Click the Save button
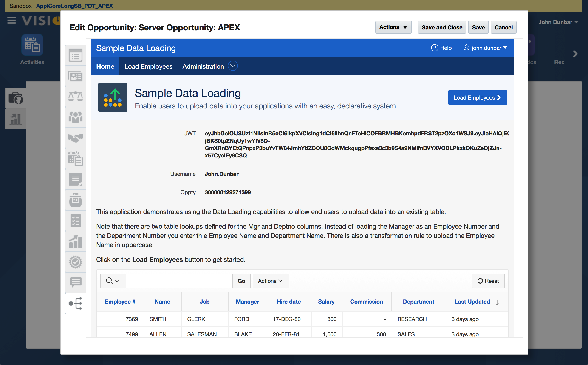 coord(478,27)
